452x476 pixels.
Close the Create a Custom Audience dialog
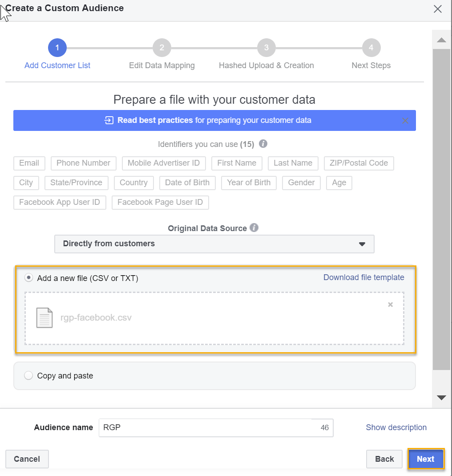(x=437, y=9)
